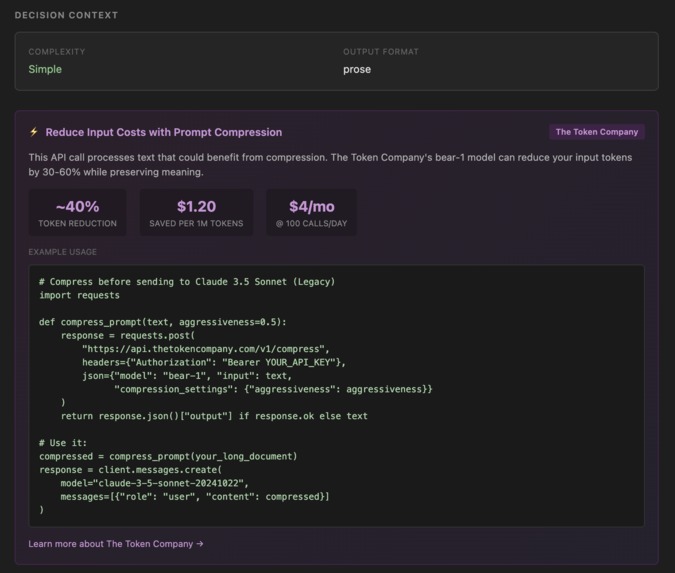Click the prose output format value
Screen dimensions: 675x573
point(357,70)
